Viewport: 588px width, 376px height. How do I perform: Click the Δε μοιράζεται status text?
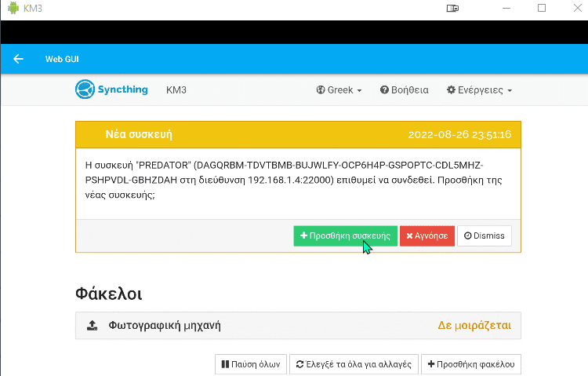pos(474,325)
